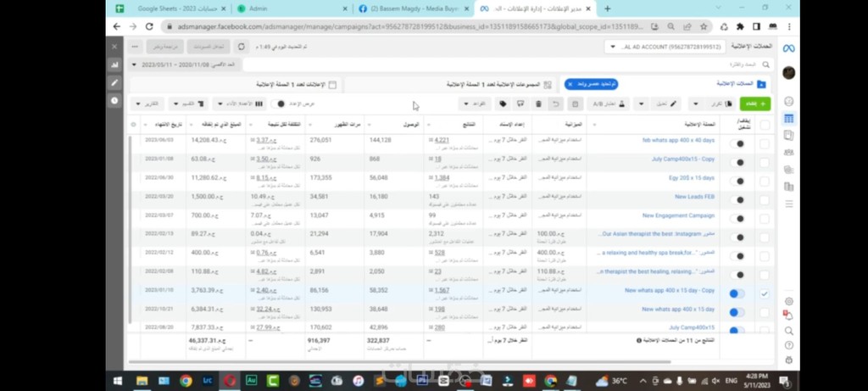Turn off New whats app 400 x 15 day - Copy campaign
Viewport: 868px width, 391px height.
coord(737,293)
